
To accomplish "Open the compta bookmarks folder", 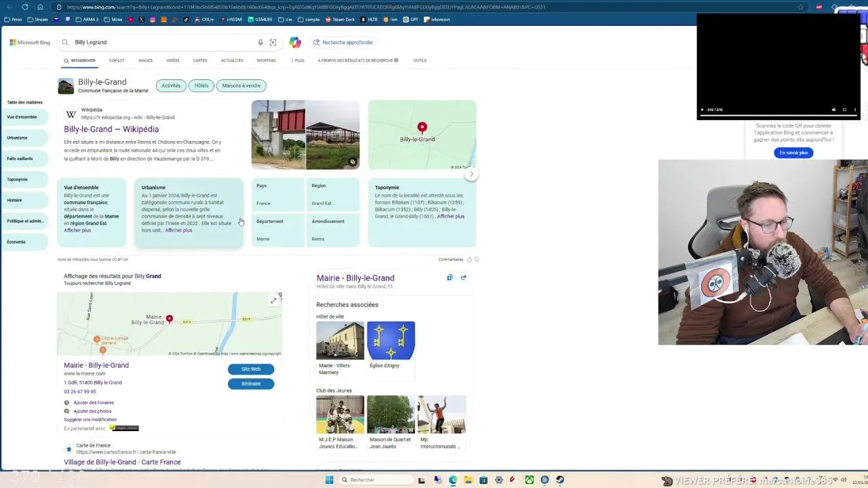I will tap(309, 20).
